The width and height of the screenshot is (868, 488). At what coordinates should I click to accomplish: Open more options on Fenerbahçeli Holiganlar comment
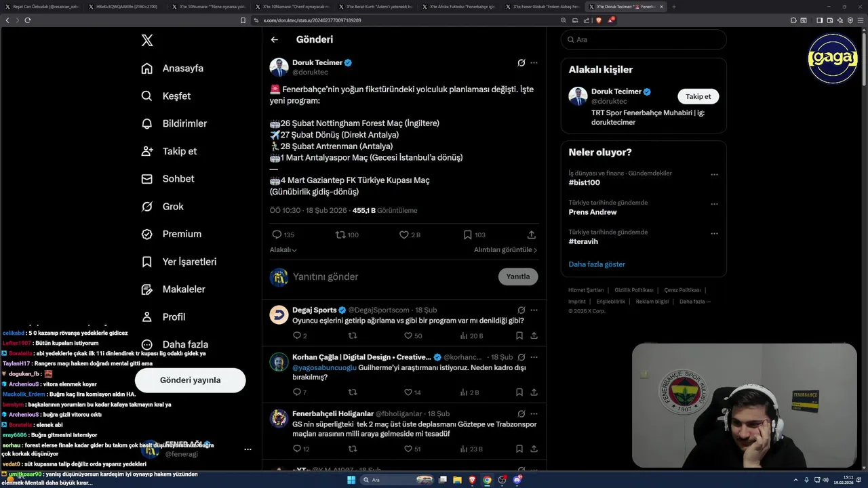[x=534, y=413]
